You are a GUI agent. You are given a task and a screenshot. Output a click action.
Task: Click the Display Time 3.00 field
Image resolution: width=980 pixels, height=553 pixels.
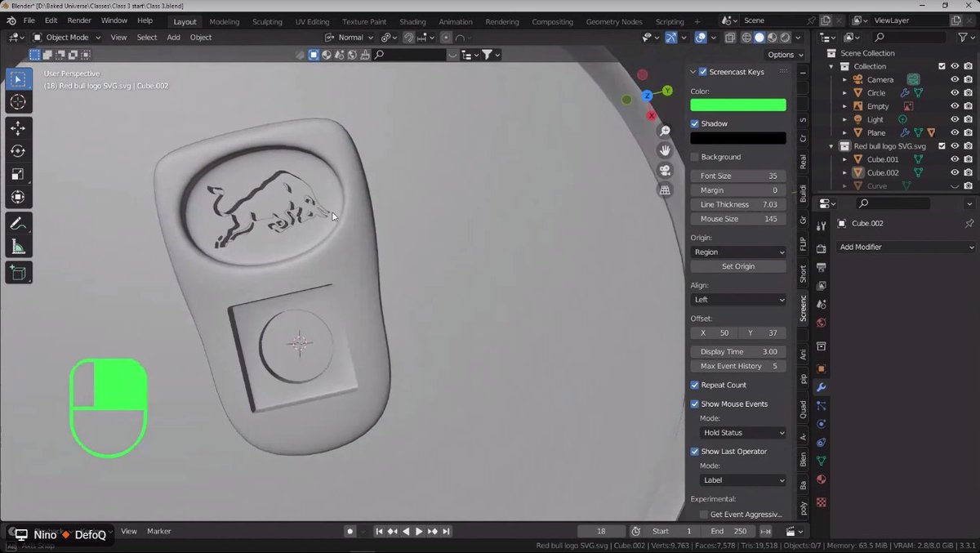(x=738, y=351)
